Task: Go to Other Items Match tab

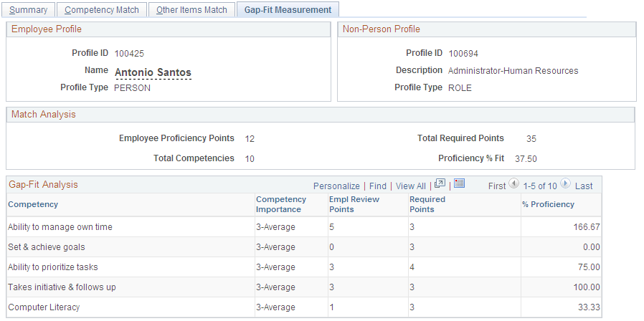Action: [191, 10]
